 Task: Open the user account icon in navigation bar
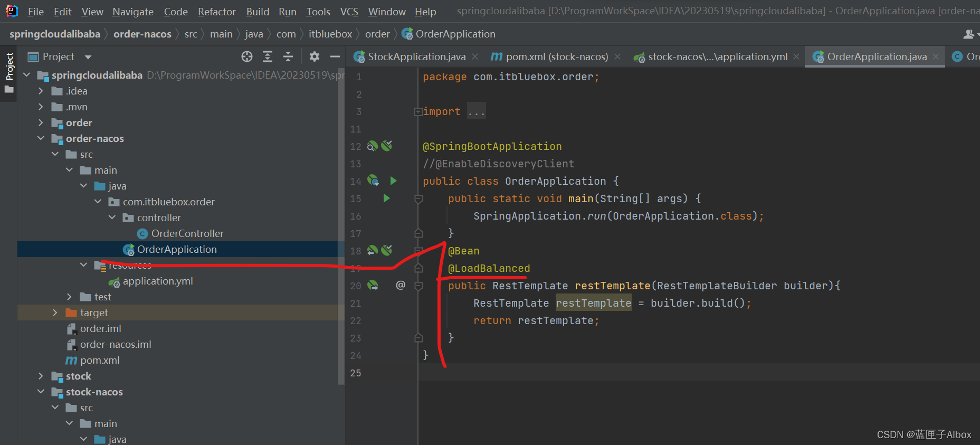coord(969,34)
